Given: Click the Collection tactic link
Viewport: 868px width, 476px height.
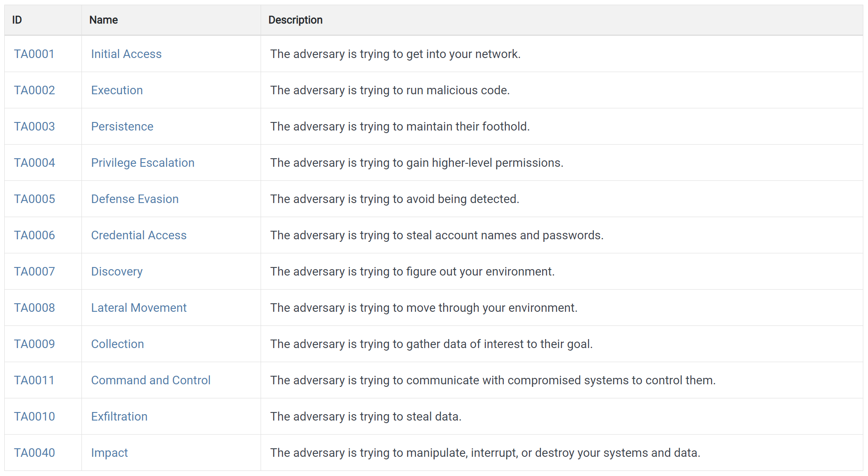Looking at the screenshot, I should [x=117, y=344].
